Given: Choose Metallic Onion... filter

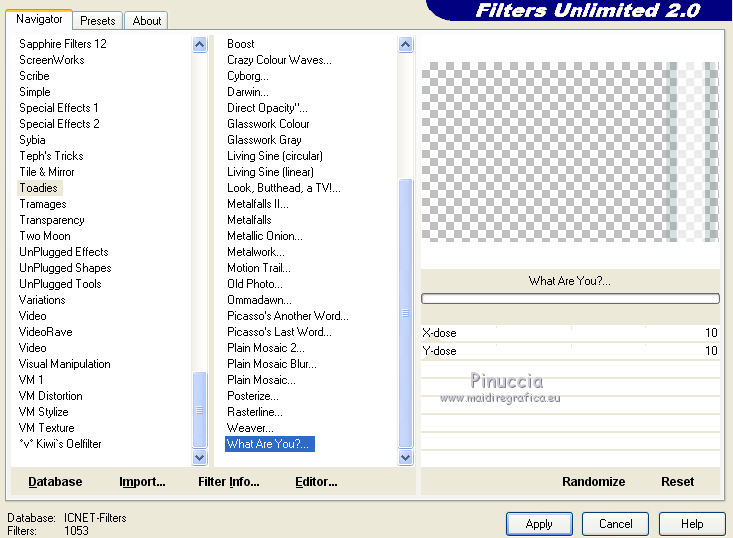Looking at the screenshot, I should pyautogui.click(x=265, y=236).
